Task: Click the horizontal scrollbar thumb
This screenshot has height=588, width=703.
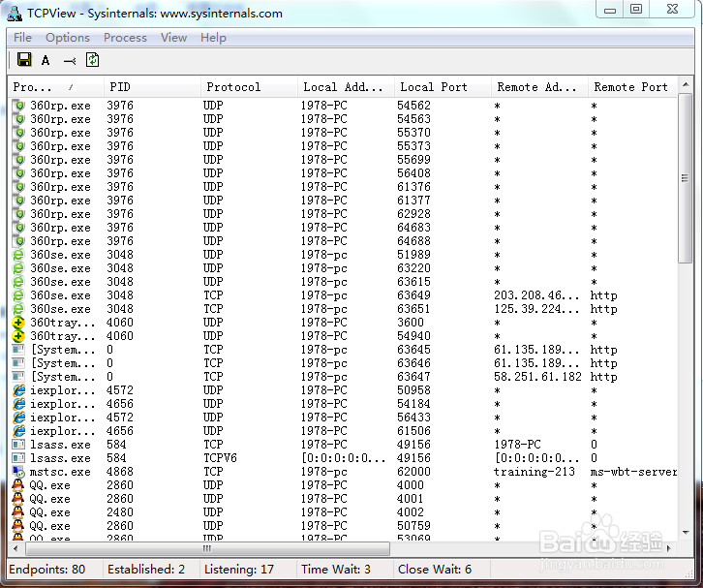Action: pos(207,548)
